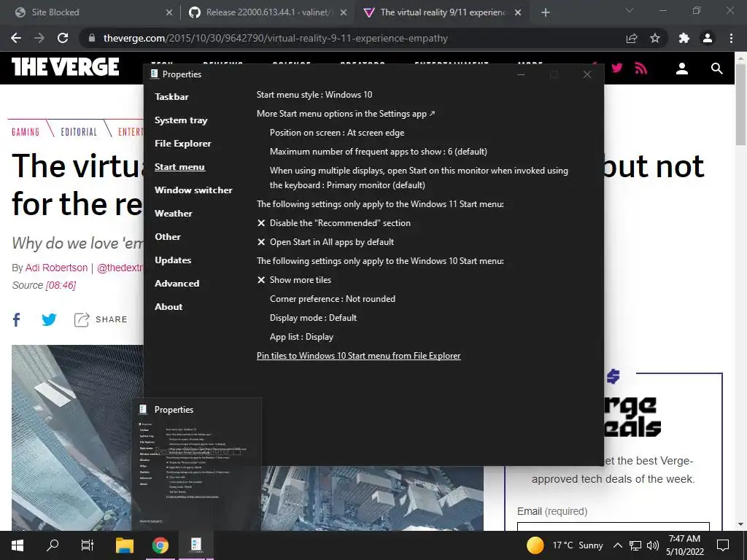
Task: Switch to Release 22000.613.44.1 GitHub tab
Action: [268, 12]
